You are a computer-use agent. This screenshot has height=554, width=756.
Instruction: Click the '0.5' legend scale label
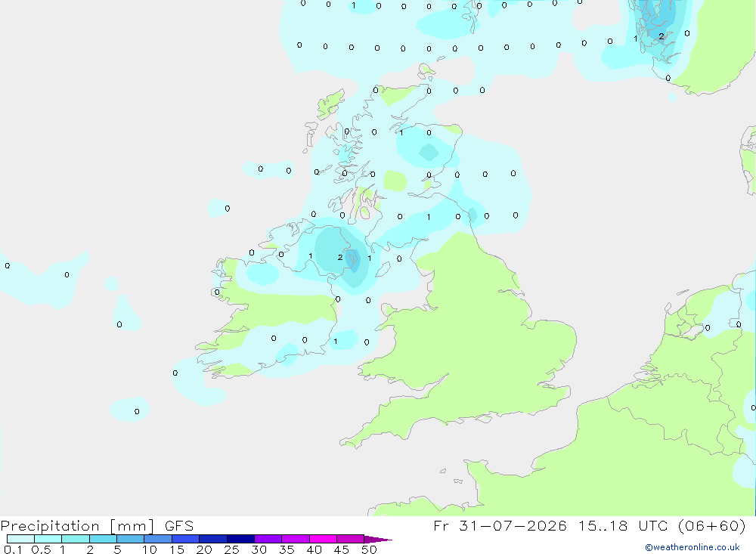41,549
